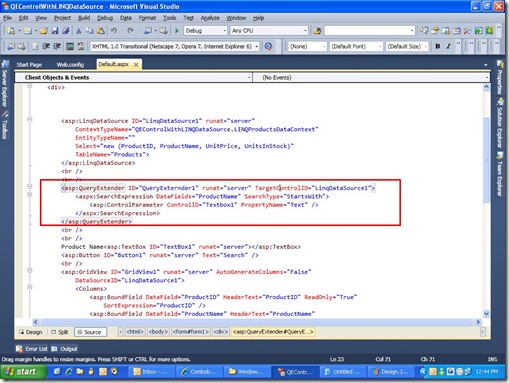Click the Open File folder icon
The height and width of the screenshot is (383, 509).
pos(44,31)
